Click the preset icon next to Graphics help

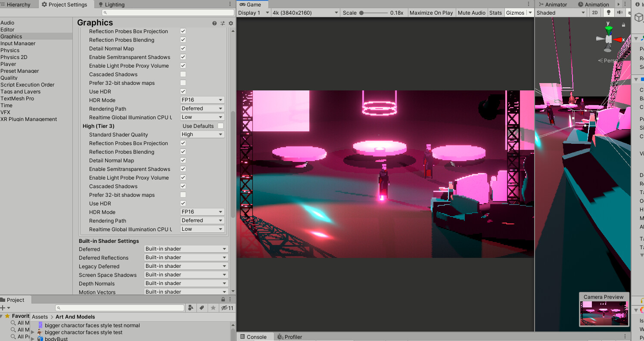223,23
